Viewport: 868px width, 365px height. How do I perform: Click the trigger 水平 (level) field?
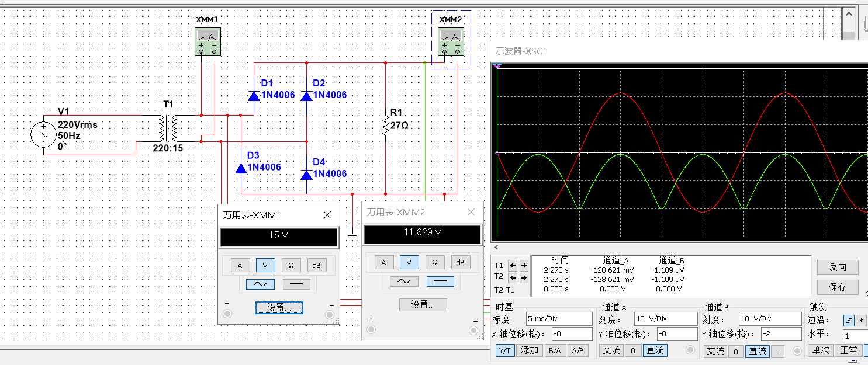tap(856, 336)
